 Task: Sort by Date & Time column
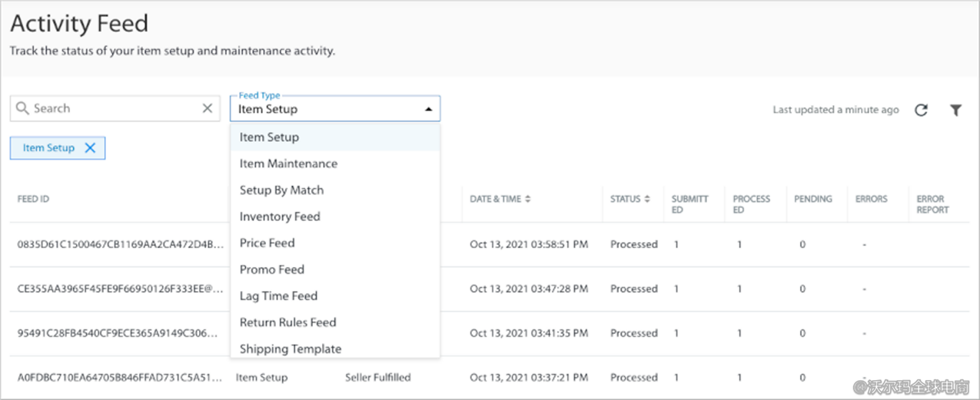[x=527, y=199]
